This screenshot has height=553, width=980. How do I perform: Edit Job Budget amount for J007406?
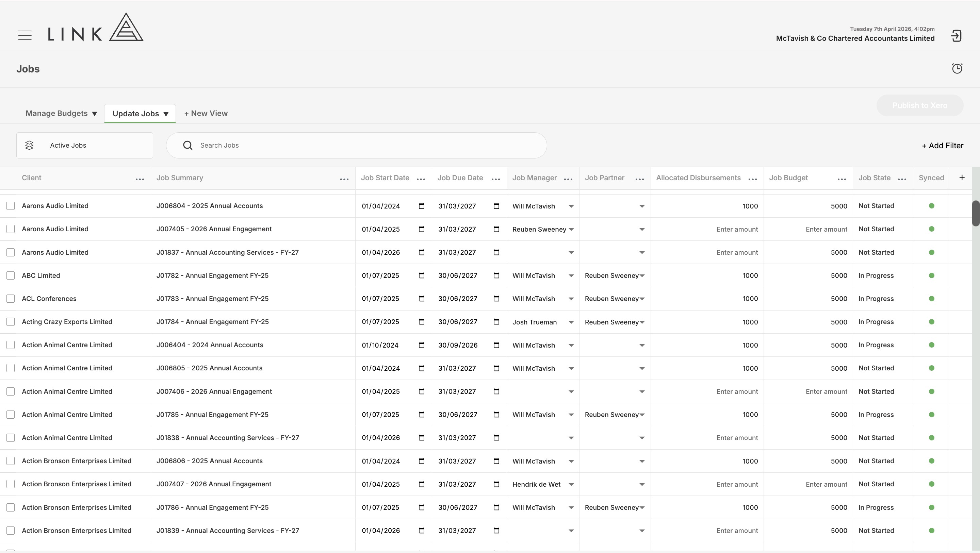click(x=808, y=391)
